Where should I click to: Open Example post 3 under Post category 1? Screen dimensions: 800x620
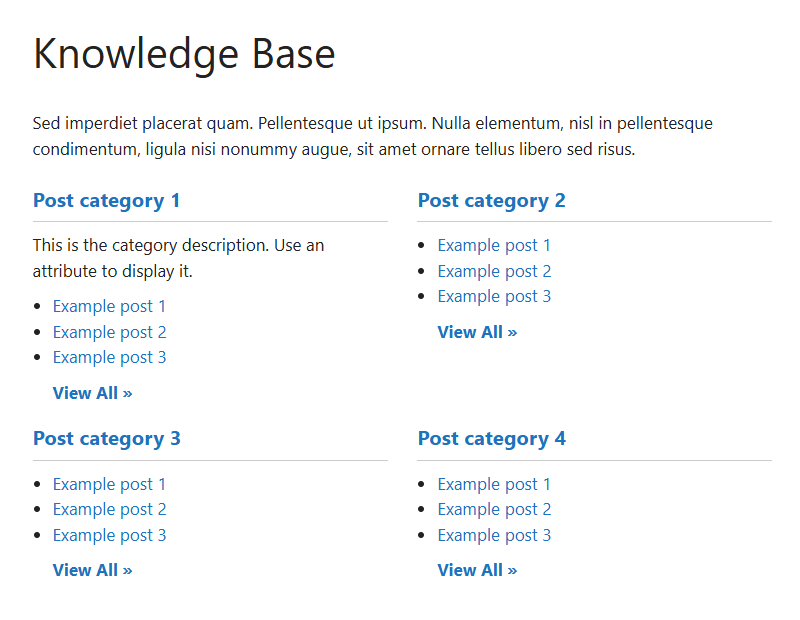point(109,357)
